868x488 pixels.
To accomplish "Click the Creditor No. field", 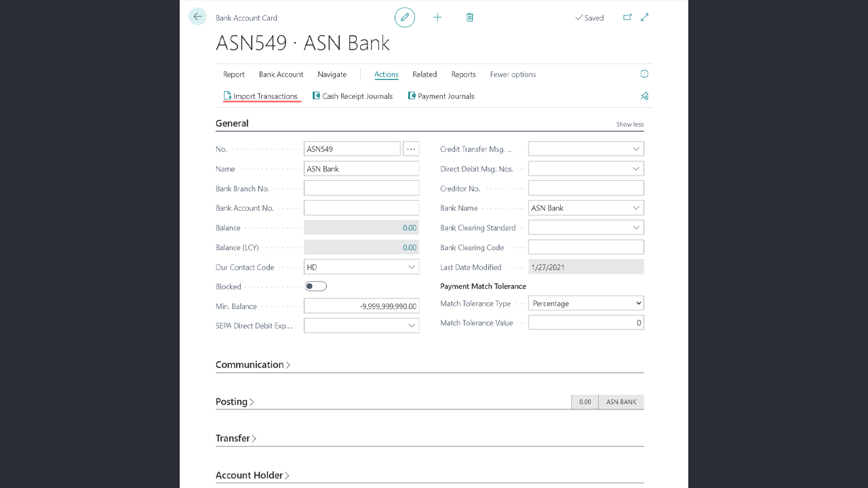I will tap(586, 188).
